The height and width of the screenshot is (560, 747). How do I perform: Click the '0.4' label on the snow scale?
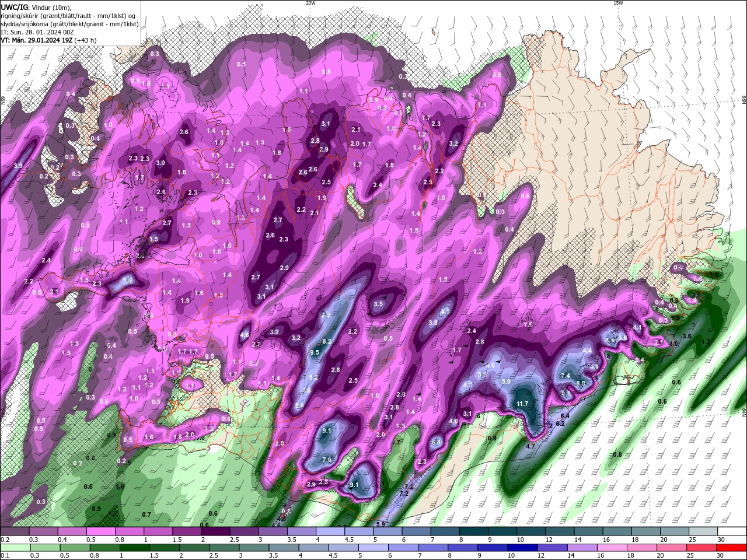[x=62, y=540]
